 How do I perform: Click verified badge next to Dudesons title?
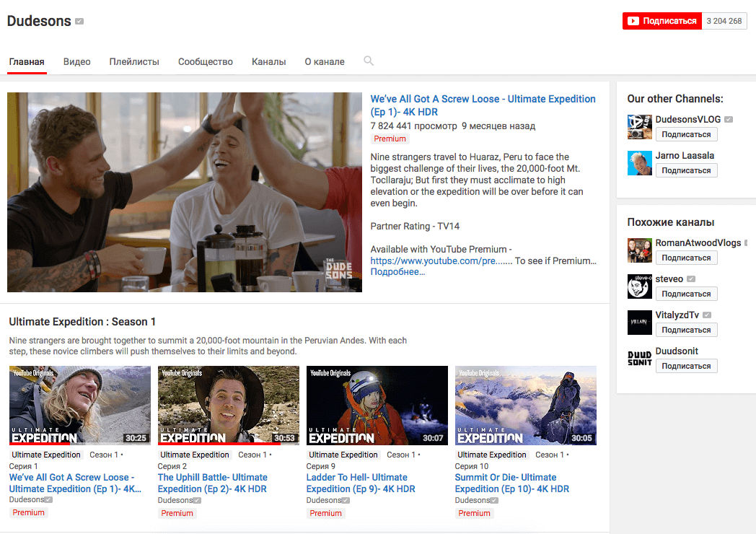point(79,21)
